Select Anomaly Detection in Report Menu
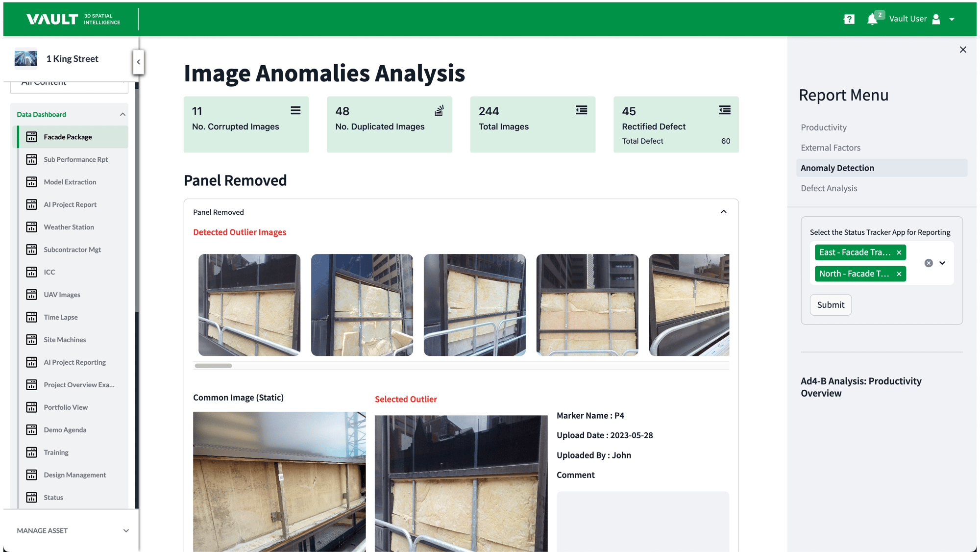Viewport: 980px width, 552px height. [x=882, y=168]
